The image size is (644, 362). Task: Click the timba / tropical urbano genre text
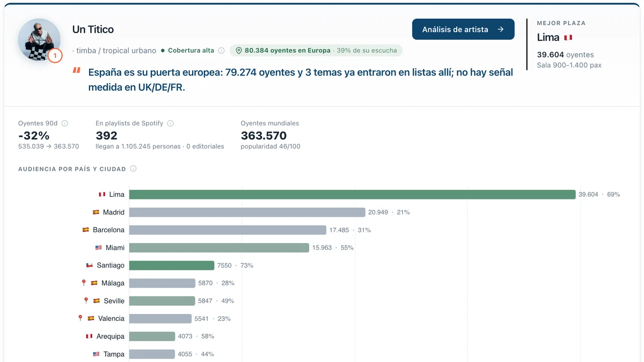coord(116,50)
